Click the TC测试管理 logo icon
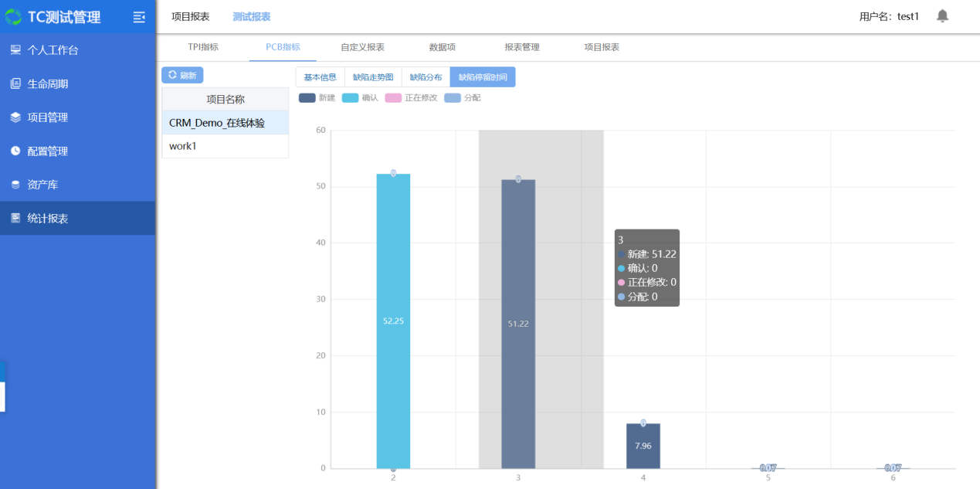The image size is (980, 489). [x=13, y=17]
